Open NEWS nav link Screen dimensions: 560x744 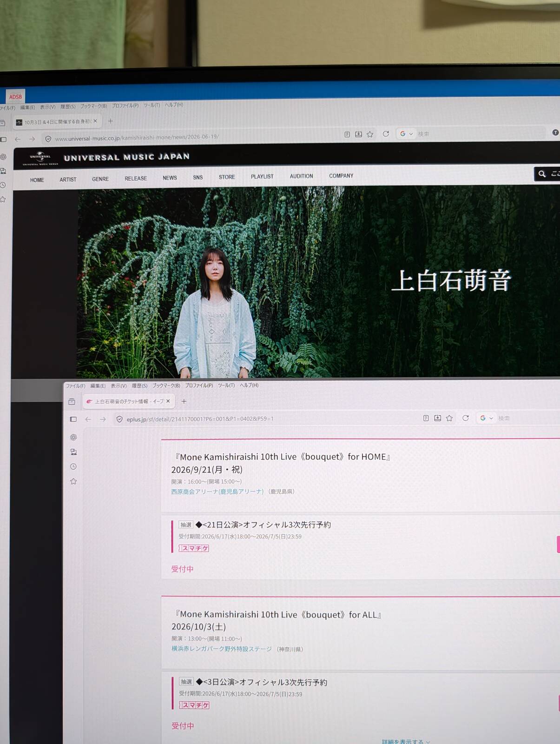point(170,178)
